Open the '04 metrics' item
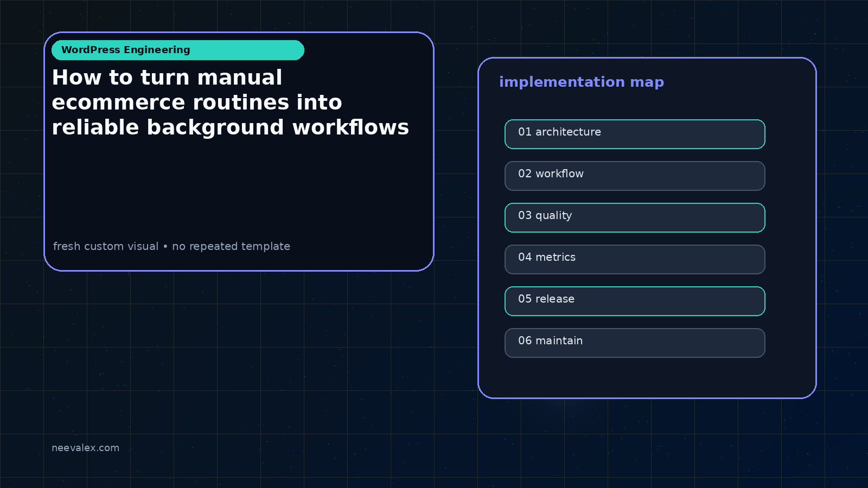 click(635, 259)
